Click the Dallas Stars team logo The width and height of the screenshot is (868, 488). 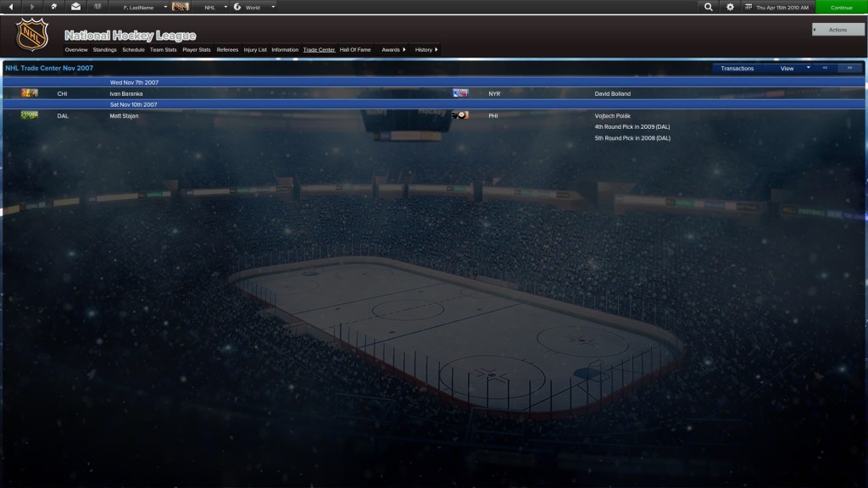click(x=30, y=115)
